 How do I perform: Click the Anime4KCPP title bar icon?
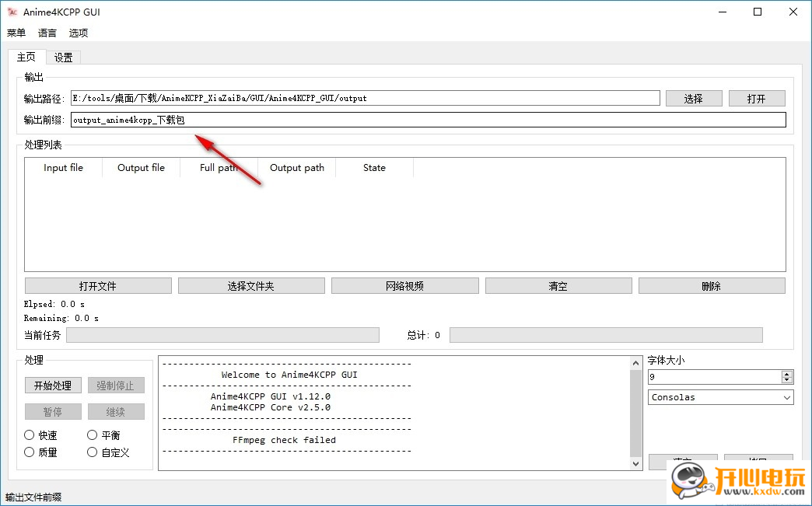[x=12, y=12]
